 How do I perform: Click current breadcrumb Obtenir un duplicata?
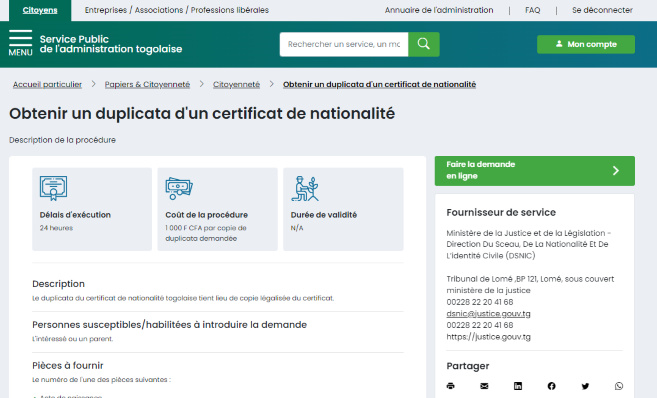[379, 84]
